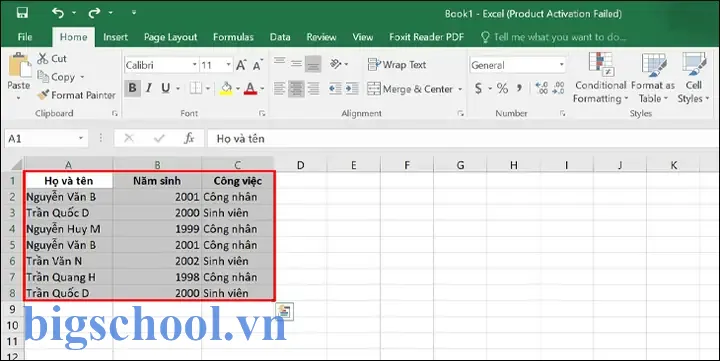Decrease the font size with the small A
Image resolution: width=720 pixels, height=361 pixels.
tap(258, 65)
